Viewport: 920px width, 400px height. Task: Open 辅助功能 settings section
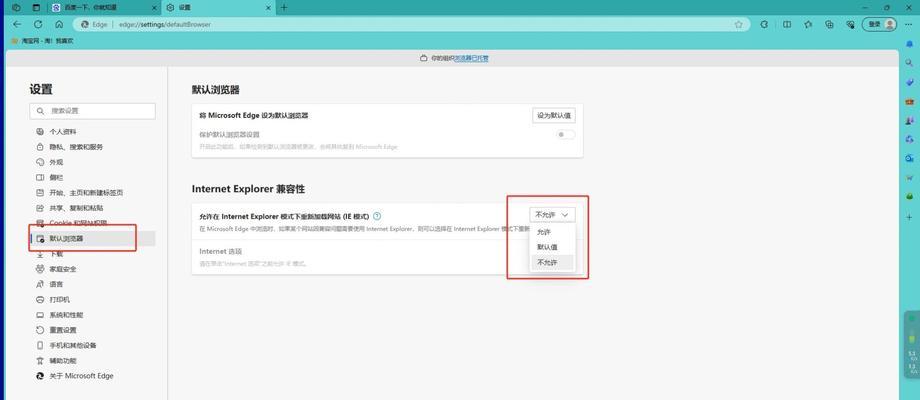pyautogui.click(x=93, y=361)
